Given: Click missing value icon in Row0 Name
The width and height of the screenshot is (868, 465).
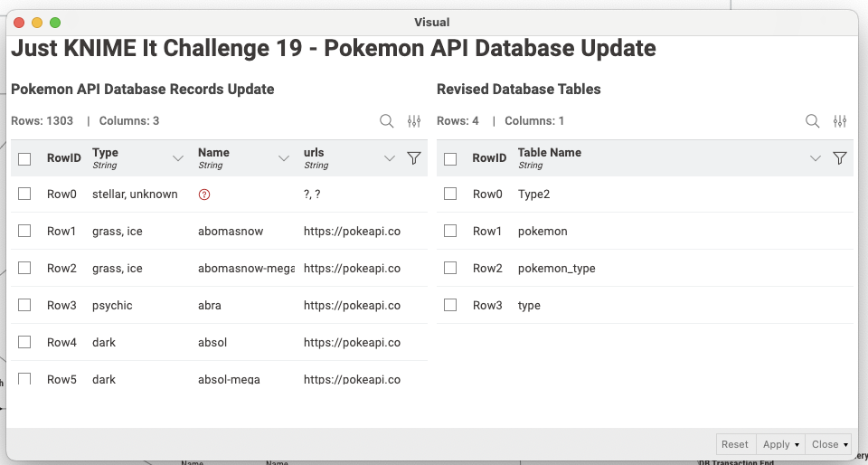Looking at the screenshot, I should [203, 195].
